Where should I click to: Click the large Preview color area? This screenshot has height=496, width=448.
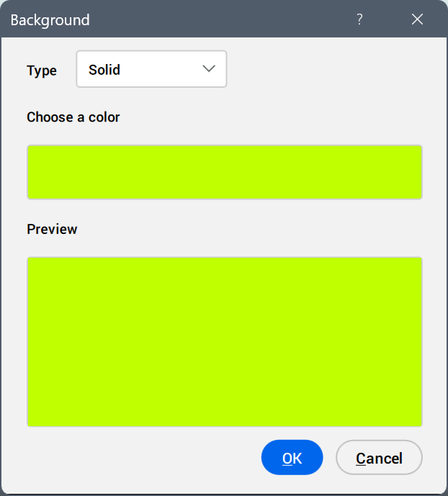pyautogui.click(x=224, y=341)
